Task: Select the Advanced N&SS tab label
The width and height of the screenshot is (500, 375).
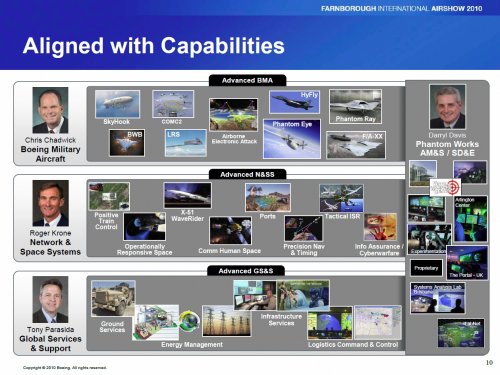Action: coord(247,174)
